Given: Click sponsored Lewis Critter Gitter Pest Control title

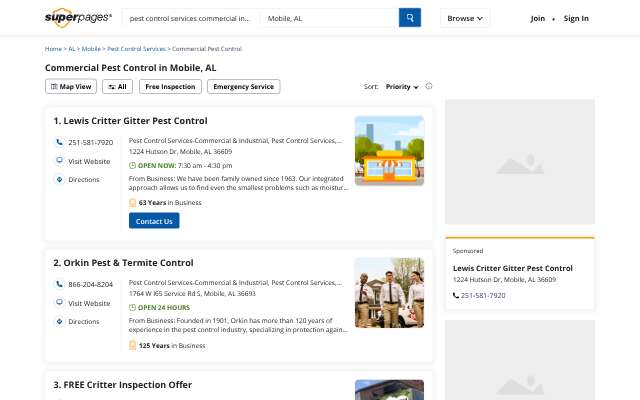Looking at the screenshot, I should 513,268.
